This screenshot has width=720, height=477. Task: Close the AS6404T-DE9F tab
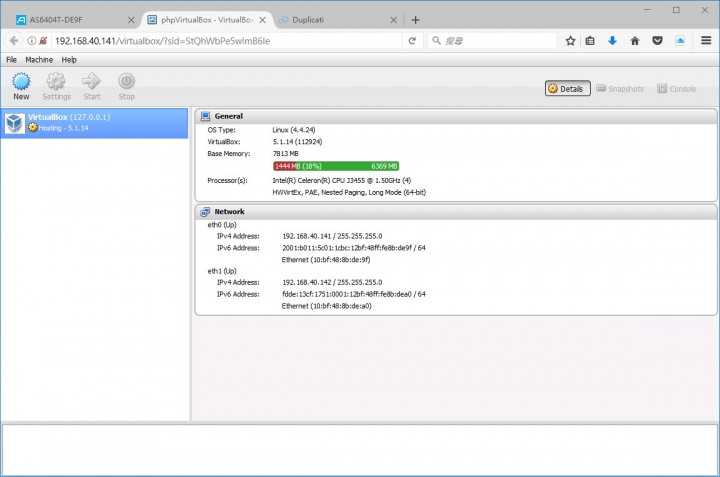pyautogui.click(x=131, y=20)
